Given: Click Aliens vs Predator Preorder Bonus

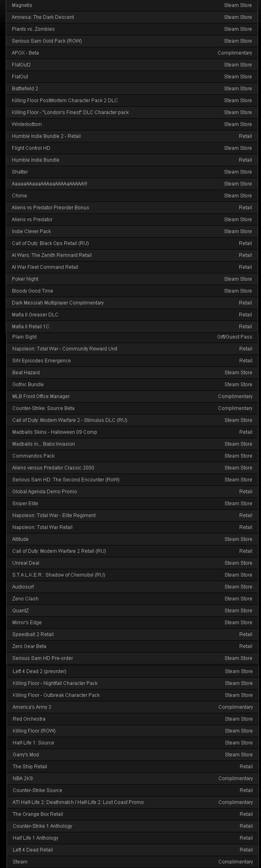Looking at the screenshot, I should point(132,208).
